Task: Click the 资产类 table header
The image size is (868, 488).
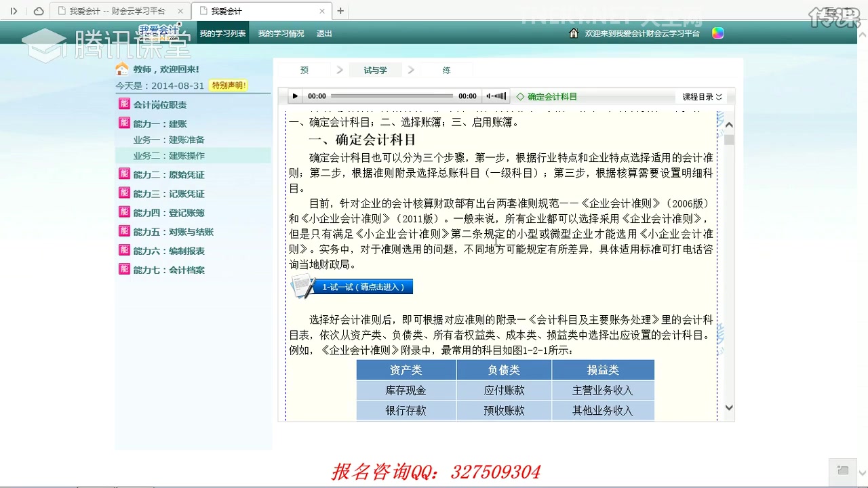Action: click(406, 370)
